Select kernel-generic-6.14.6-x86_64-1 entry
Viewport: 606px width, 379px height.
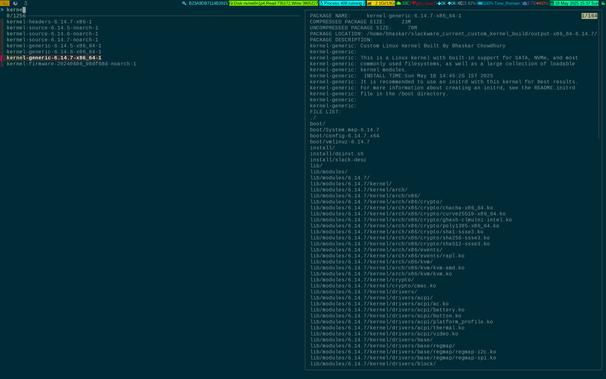point(54,52)
